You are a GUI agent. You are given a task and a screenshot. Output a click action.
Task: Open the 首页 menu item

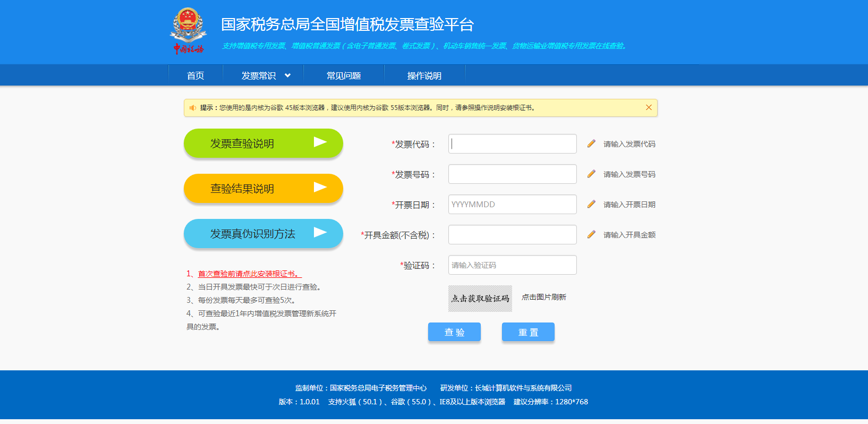point(195,75)
